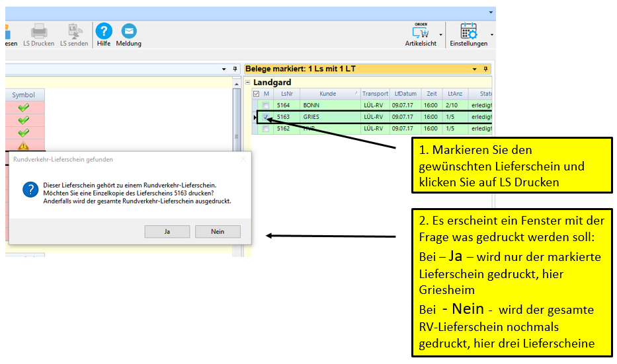617x364 pixels.
Task: Open Einstellungen calendar gear icon
Action: (x=468, y=31)
